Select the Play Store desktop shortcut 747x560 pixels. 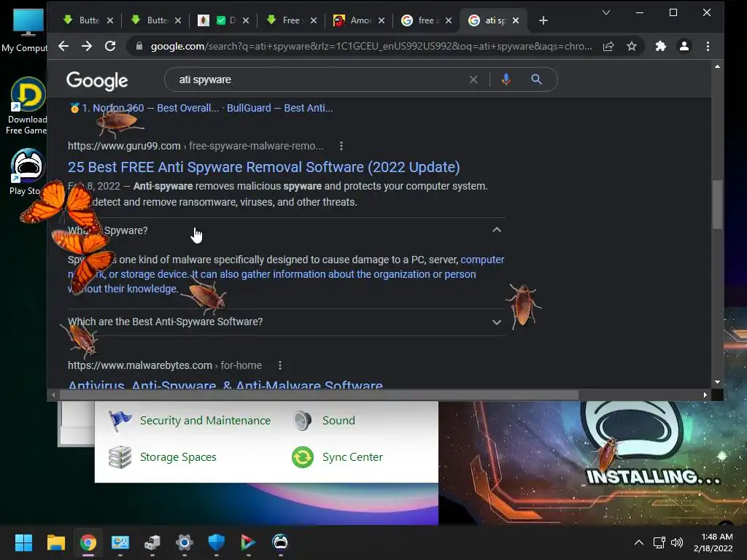pyautogui.click(x=26, y=172)
